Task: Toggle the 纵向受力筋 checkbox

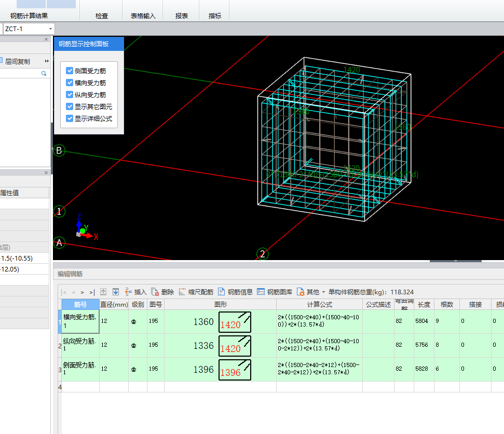Action: coord(70,94)
